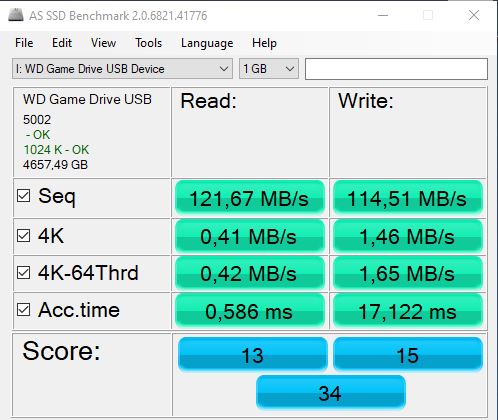Open the 1 GB test size dropdown
This screenshot has width=498, height=420.
coord(269,69)
